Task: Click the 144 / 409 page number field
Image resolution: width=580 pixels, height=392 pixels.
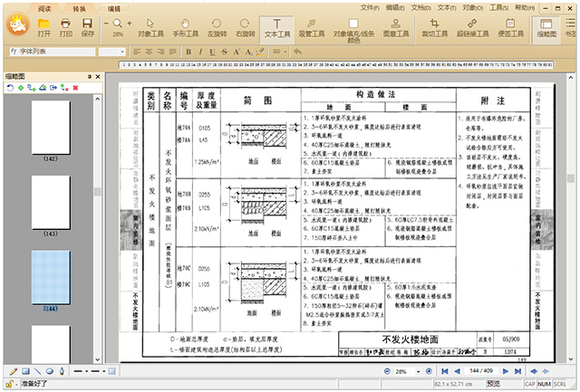Action: coord(481,370)
